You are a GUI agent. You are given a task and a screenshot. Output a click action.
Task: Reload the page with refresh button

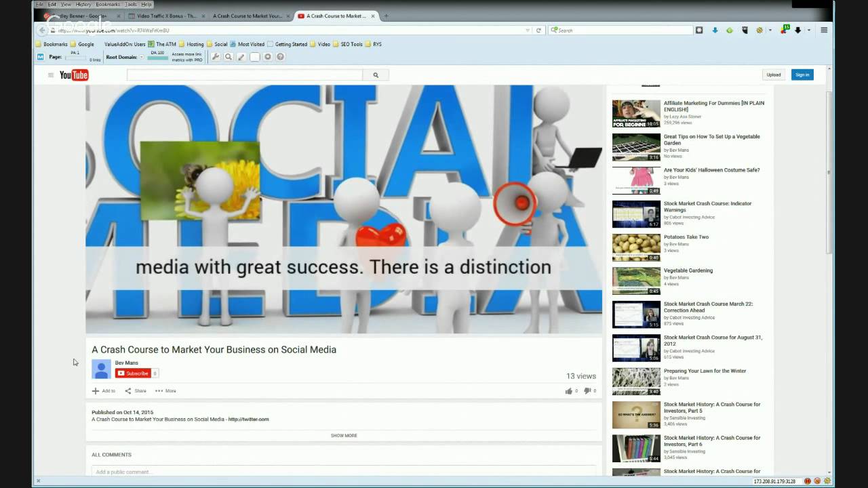(539, 30)
